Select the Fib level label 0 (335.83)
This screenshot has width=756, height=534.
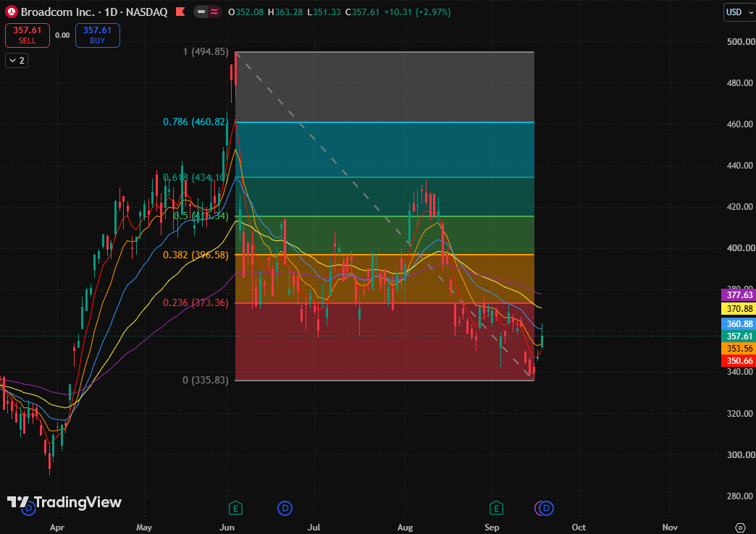click(206, 381)
